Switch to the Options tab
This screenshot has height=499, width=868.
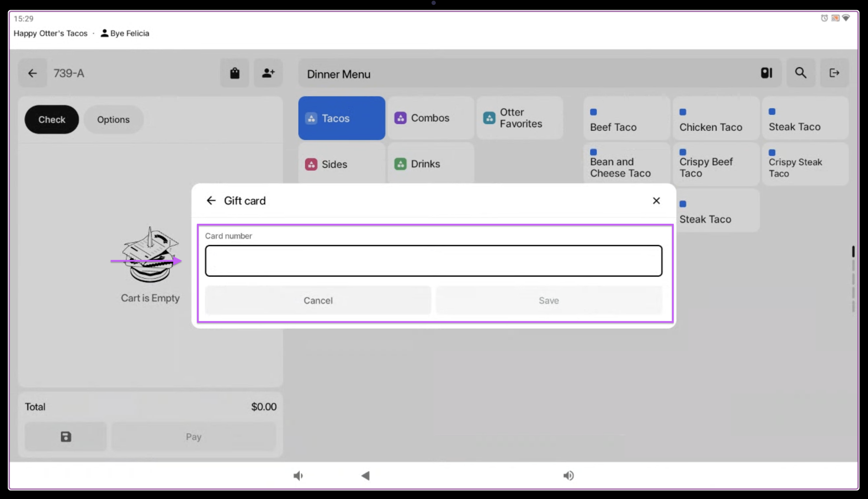click(x=113, y=120)
